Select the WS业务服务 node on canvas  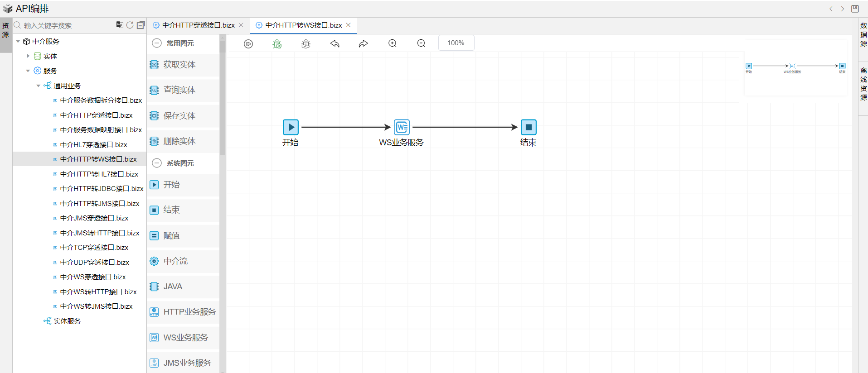click(x=402, y=127)
